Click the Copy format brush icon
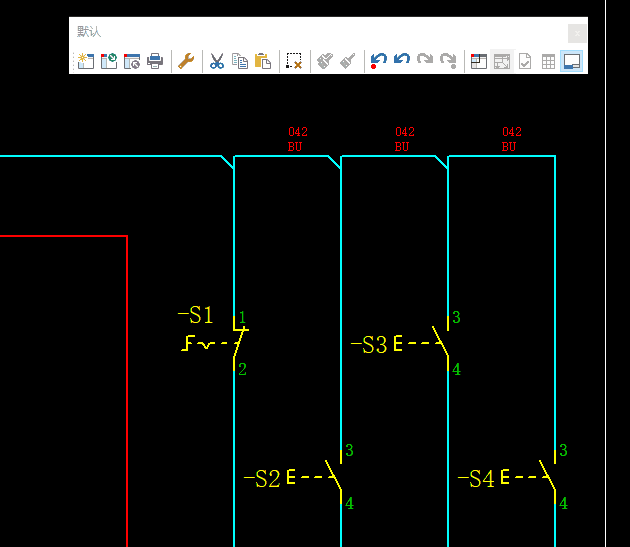Screen dimensions: 630x547 click(x=325, y=61)
